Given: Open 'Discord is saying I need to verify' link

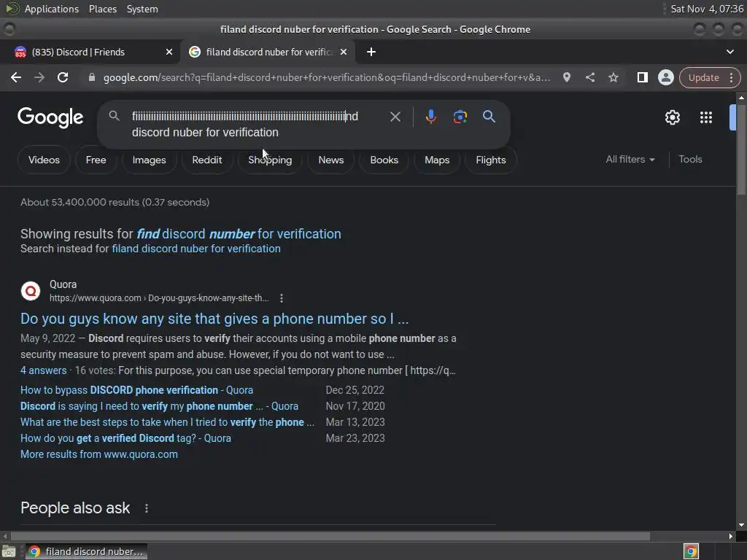Looking at the screenshot, I should [159, 406].
